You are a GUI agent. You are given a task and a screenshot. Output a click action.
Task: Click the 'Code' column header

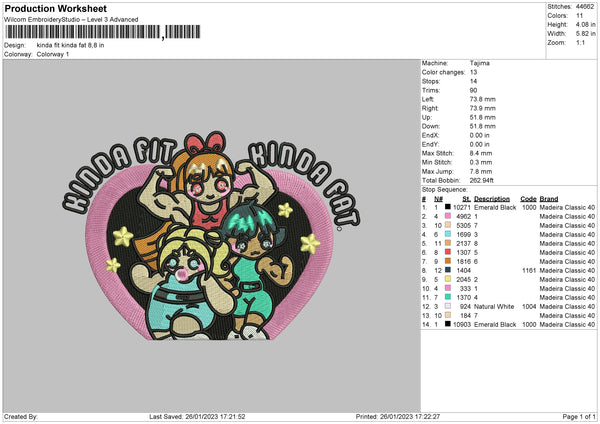coord(528,199)
